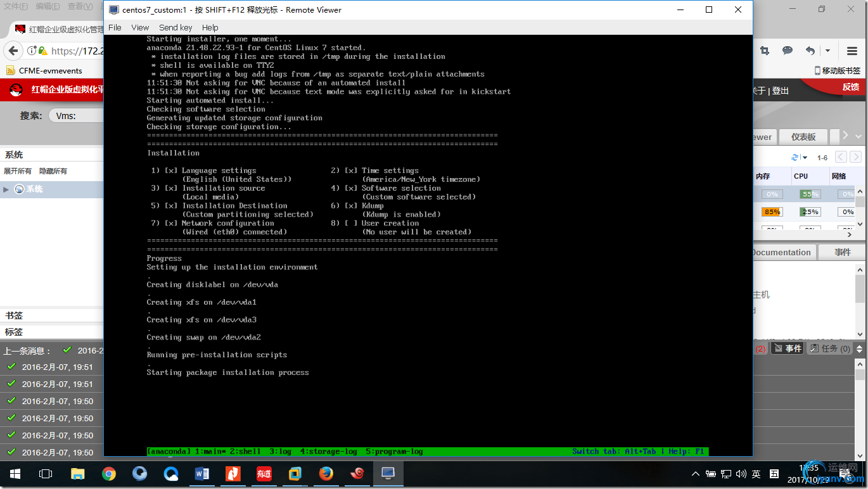Select the Remote Viewer taskbar button
The image size is (868, 489).
pos(388,474)
